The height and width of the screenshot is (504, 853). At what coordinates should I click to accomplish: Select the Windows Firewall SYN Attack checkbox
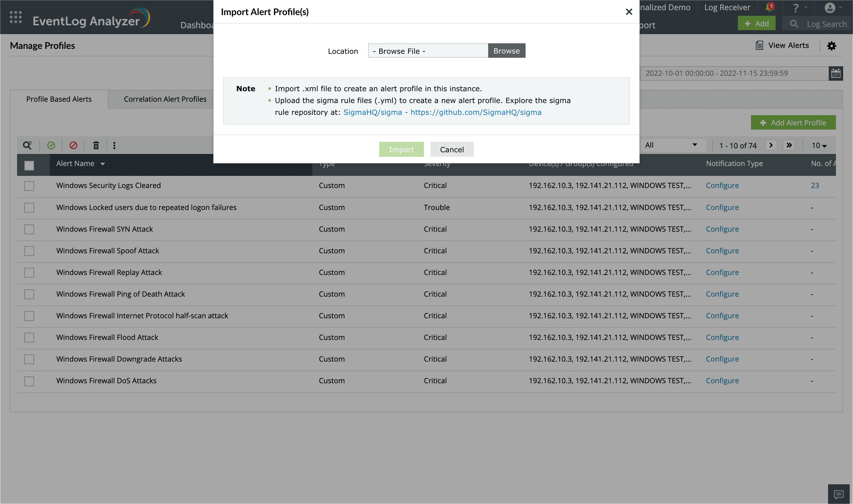click(x=29, y=229)
